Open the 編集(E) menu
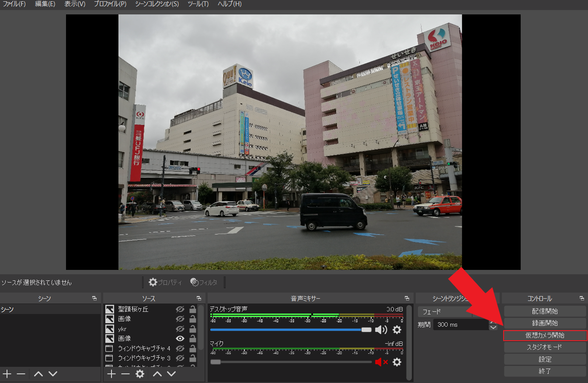This screenshot has height=383, width=588. pos(45,4)
